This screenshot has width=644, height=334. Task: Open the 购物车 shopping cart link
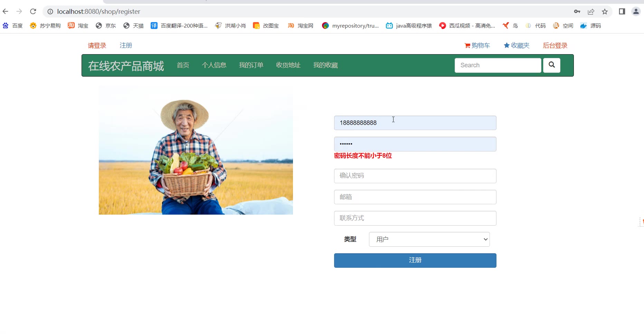click(x=477, y=46)
